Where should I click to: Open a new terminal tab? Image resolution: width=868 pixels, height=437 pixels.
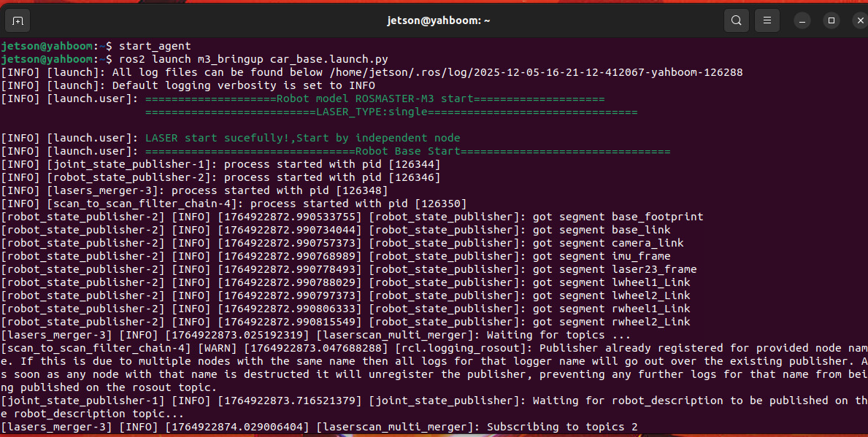(18, 21)
